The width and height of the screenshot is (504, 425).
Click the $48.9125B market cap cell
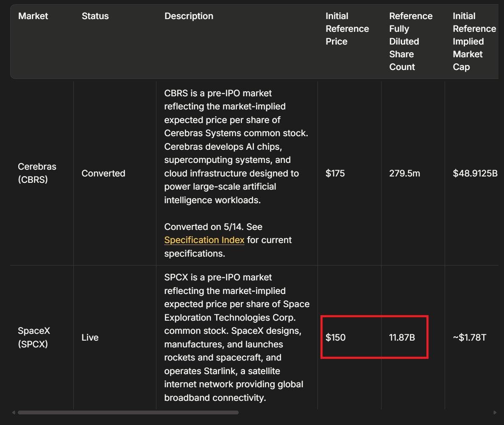475,173
